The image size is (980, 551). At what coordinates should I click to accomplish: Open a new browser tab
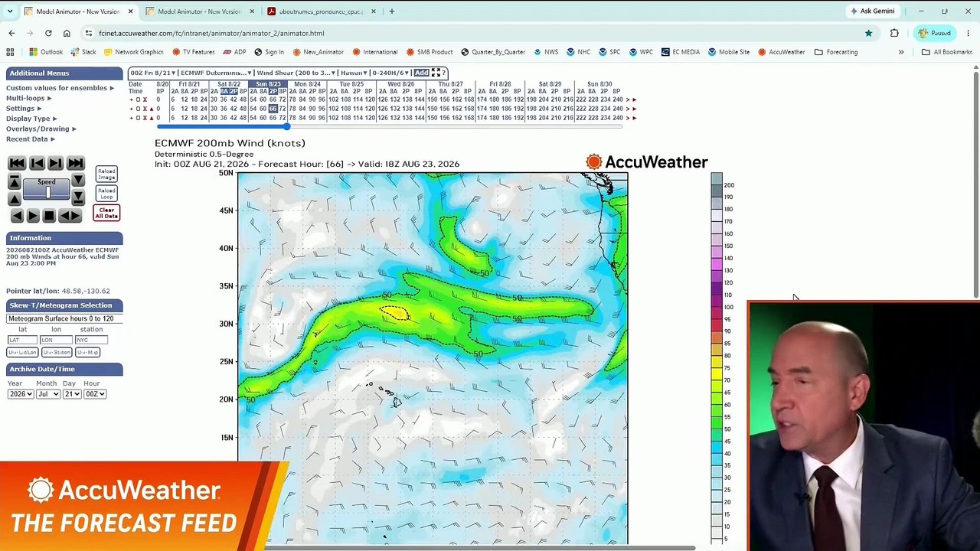(x=391, y=11)
